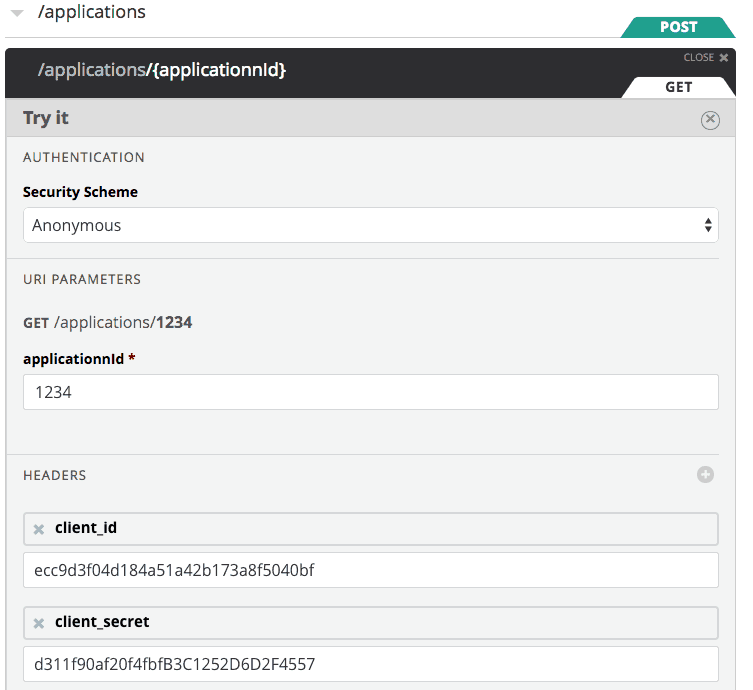The image size is (753, 690).
Task: Click the client_id header name field
Action: tap(371, 529)
